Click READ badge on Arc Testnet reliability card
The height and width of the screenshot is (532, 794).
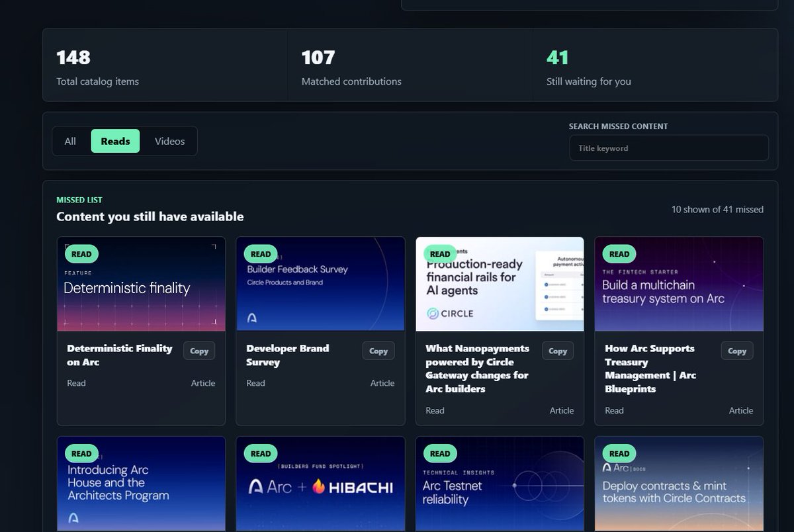(x=440, y=454)
